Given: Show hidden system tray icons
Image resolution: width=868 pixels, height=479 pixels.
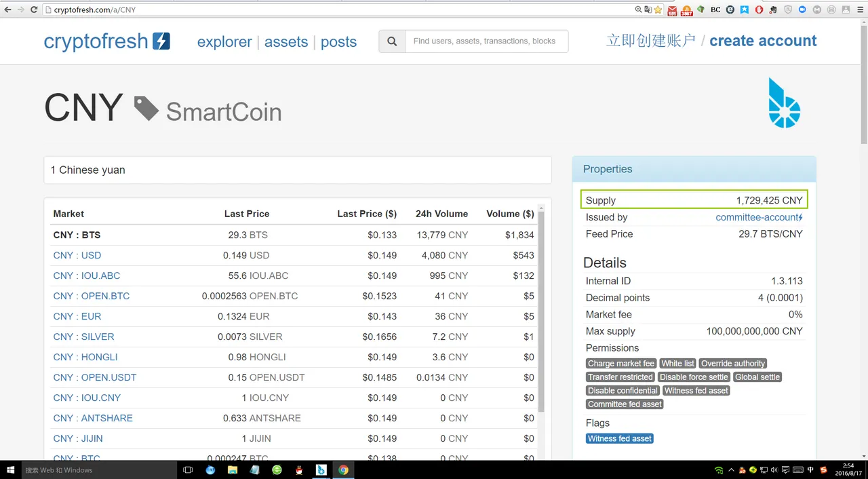Looking at the screenshot, I should (x=731, y=470).
